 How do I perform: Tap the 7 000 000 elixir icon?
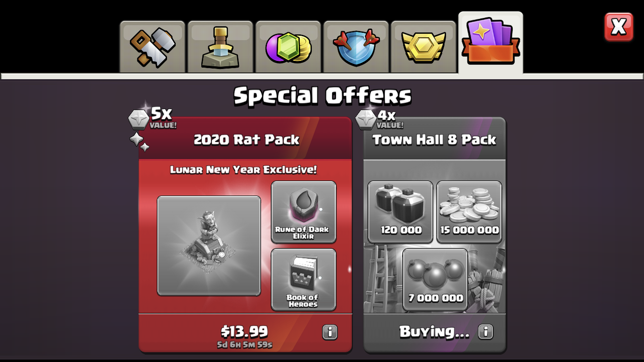coord(435,280)
